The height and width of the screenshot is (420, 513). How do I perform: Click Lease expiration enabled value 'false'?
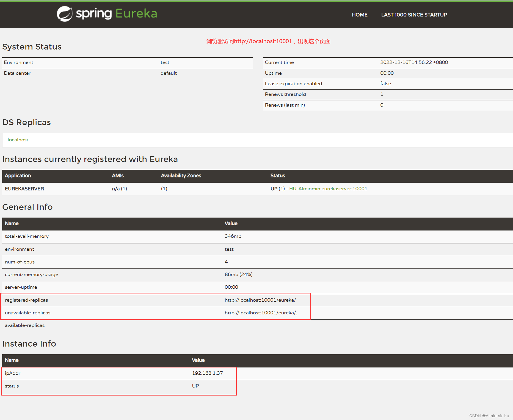[385, 84]
